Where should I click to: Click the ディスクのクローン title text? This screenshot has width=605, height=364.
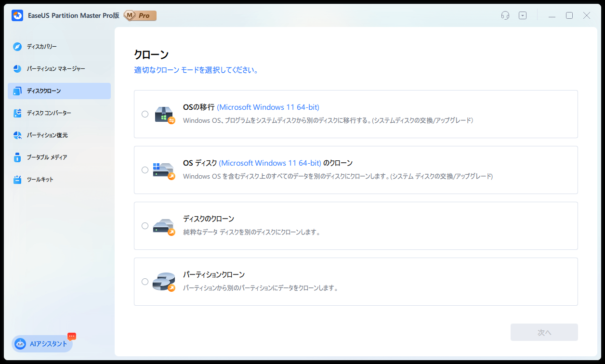(x=209, y=219)
